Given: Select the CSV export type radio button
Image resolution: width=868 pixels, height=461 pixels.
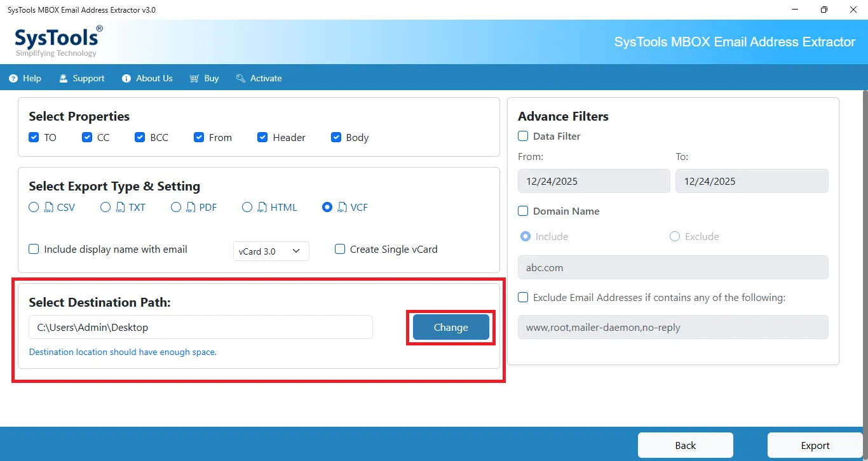Looking at the screenshot, I should pos(34,207).
